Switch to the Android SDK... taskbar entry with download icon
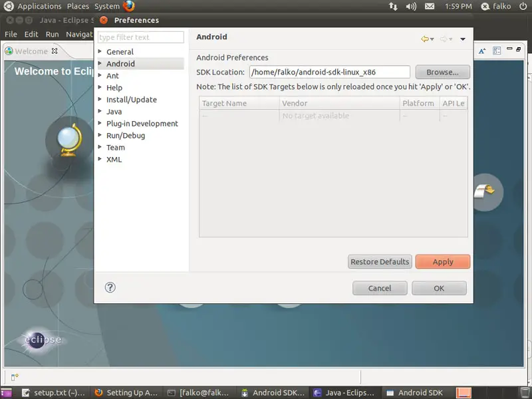The image size is (532, 399). (273, 393)
